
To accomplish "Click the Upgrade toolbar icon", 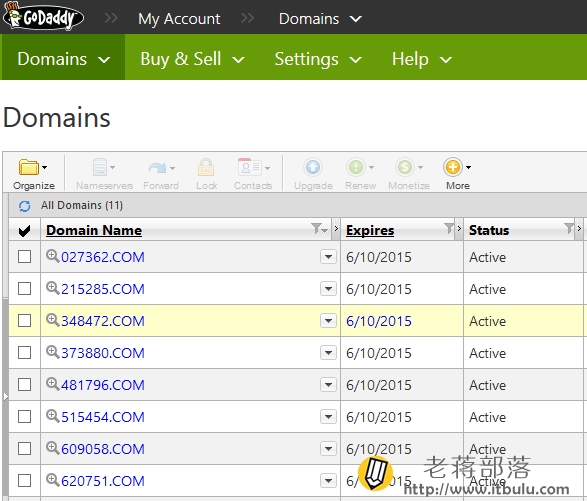I will [313, 167].
